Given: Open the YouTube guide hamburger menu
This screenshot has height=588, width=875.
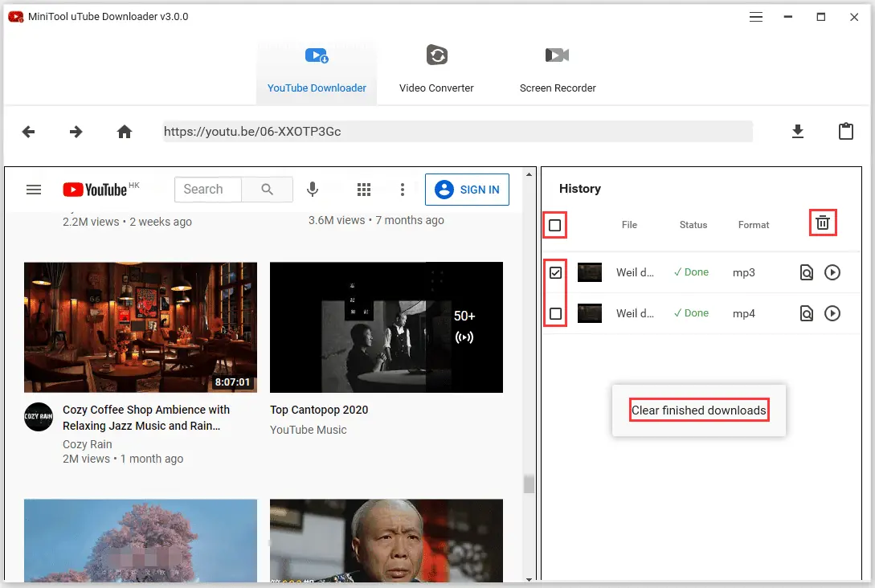Looking at the screenshot, I should tap(34, 190).
